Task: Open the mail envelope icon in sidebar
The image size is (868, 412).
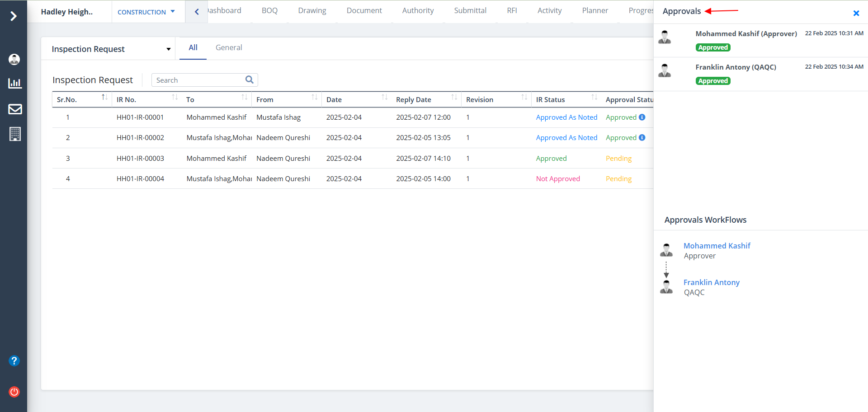Action: point(15,109)
